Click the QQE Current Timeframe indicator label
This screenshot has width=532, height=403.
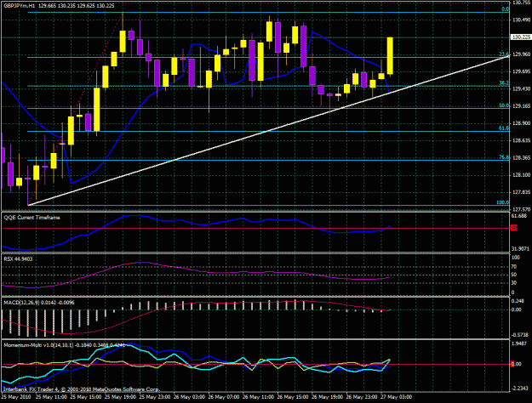pyautogui.click(x=31, y=218)
